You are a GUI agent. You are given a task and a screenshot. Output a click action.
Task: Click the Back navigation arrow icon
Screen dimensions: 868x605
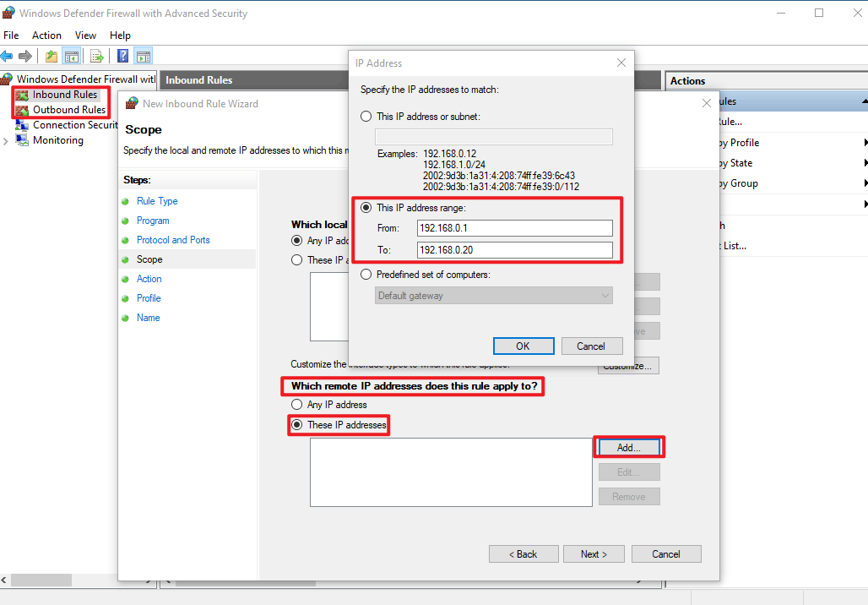tap(8, 56)
